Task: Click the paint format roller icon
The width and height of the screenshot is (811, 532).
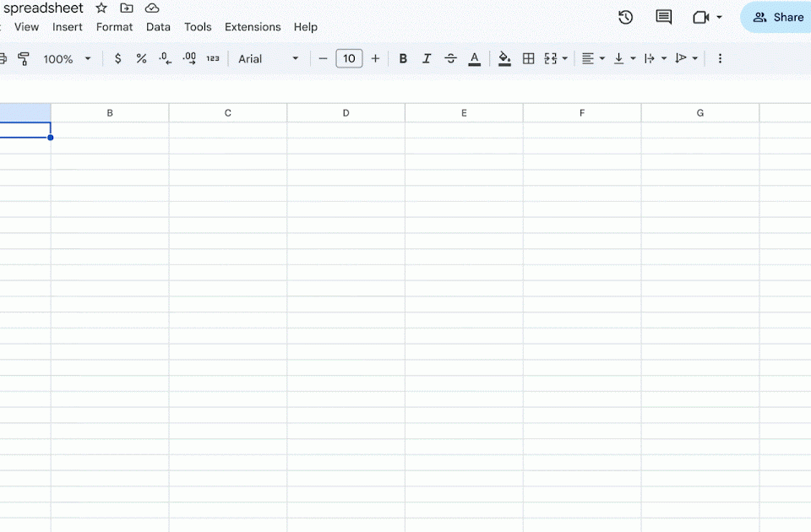Action: pos(24,59)
